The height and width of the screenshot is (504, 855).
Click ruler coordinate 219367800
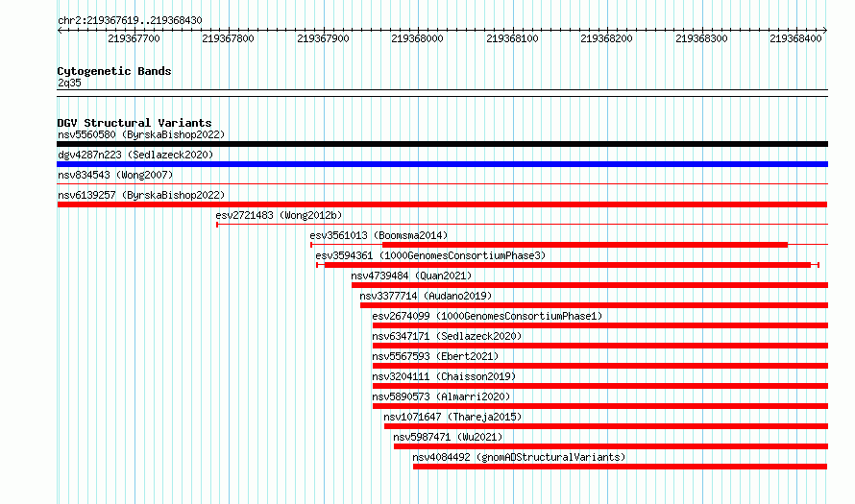pos(228,38)
